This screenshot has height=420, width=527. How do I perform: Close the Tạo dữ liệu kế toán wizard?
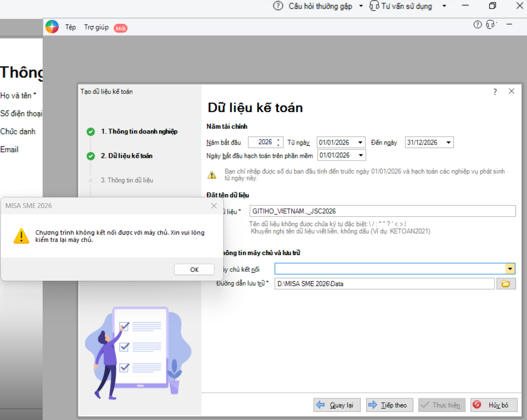coord(511,91)
